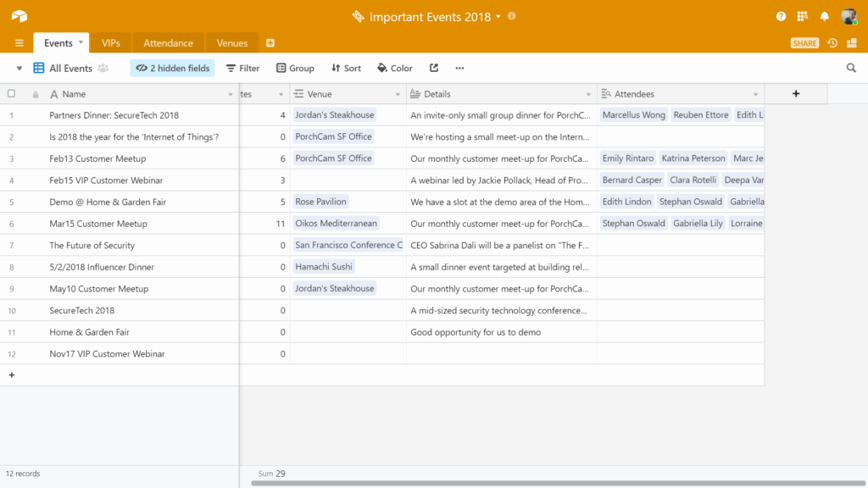Open the user profile avatar
The width and height of the screenshot is (868, 488).
click(x=849, y=17)
